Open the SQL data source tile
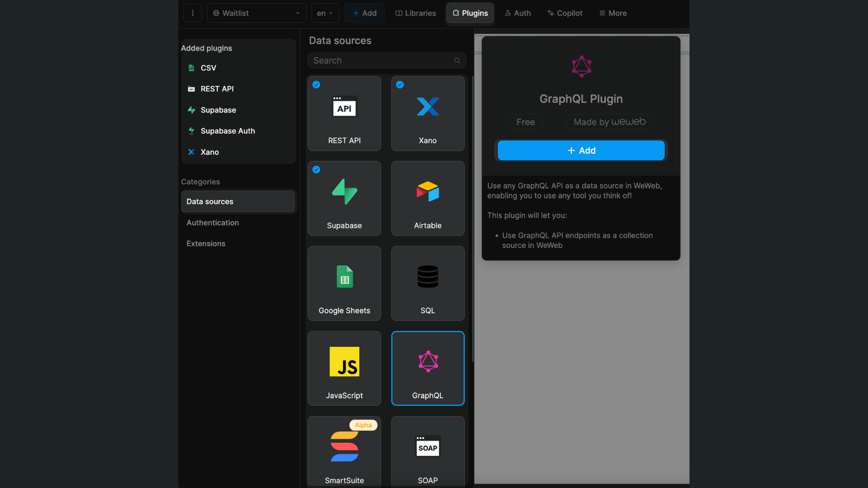 click(x=427, y=283)
